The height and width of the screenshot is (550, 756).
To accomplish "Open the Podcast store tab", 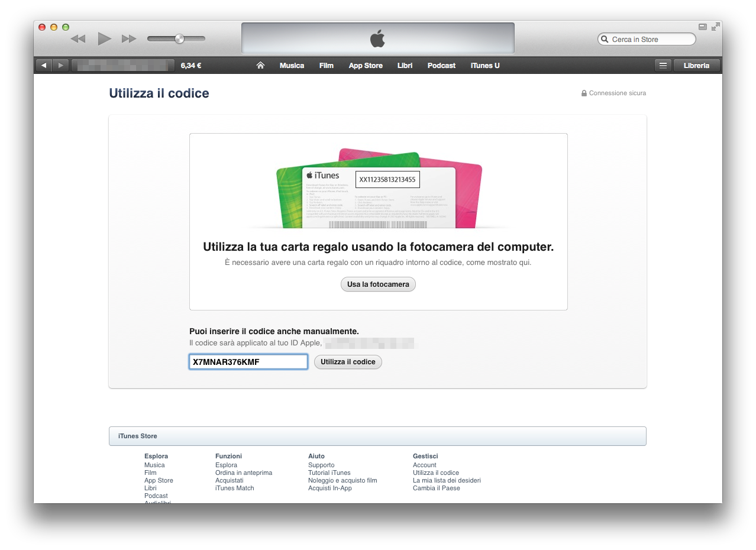I will (x=441, y=66).
